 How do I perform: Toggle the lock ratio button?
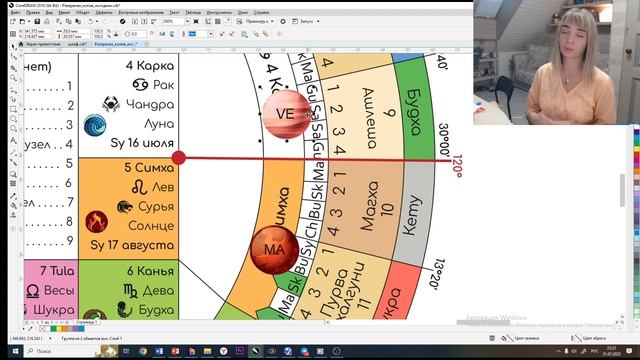click(x=116, y=34)
